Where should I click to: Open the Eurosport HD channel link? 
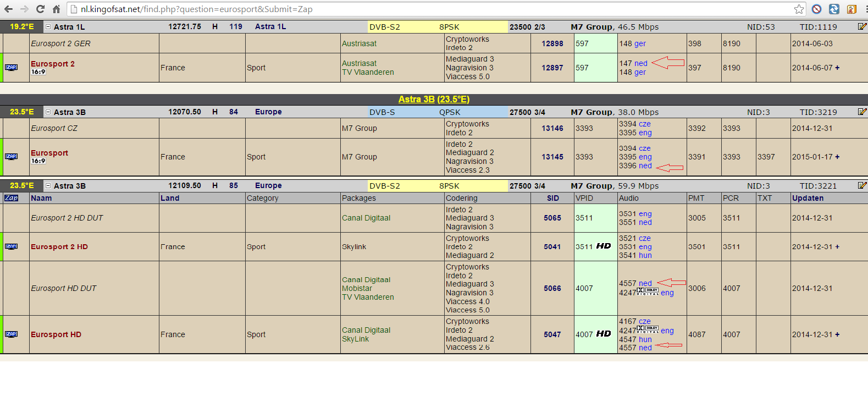(56, 334)
